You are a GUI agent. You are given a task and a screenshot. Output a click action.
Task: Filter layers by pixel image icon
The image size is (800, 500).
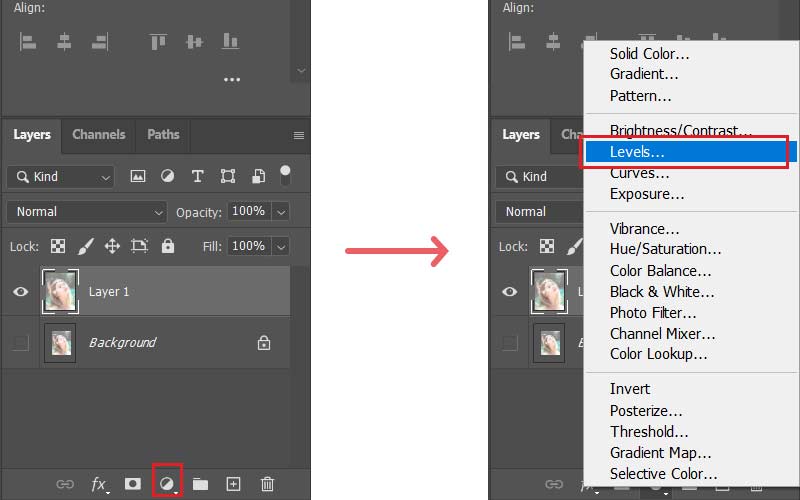pyautogui.click(x=138, y=177)
